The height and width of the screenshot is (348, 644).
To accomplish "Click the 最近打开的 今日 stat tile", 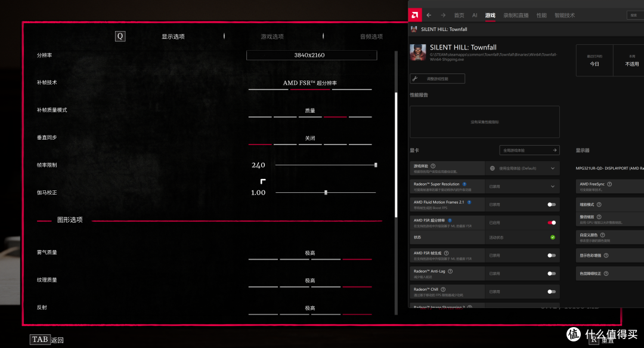I will click(595, 60).
